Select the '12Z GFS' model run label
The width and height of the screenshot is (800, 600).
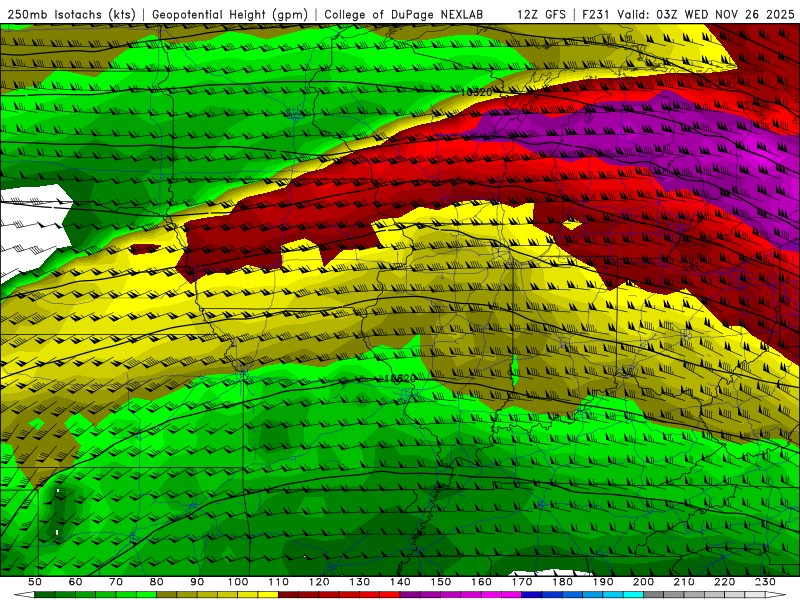pos(541,15)
